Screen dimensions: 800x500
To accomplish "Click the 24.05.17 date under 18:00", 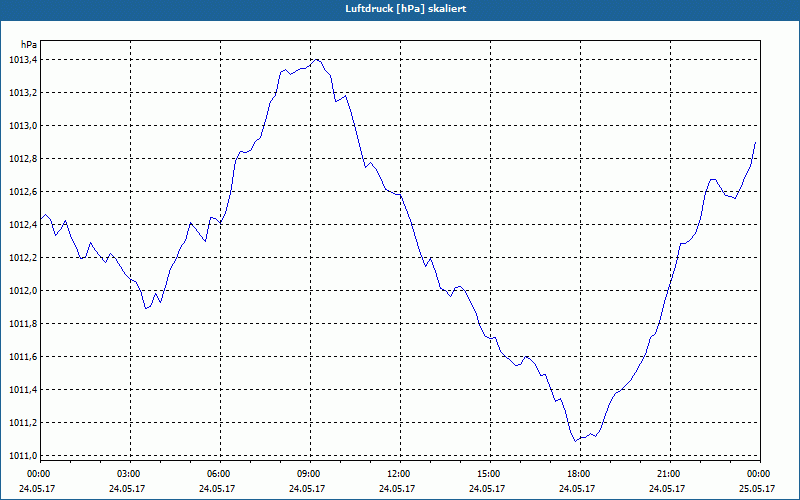I will [x=577, y=489].
